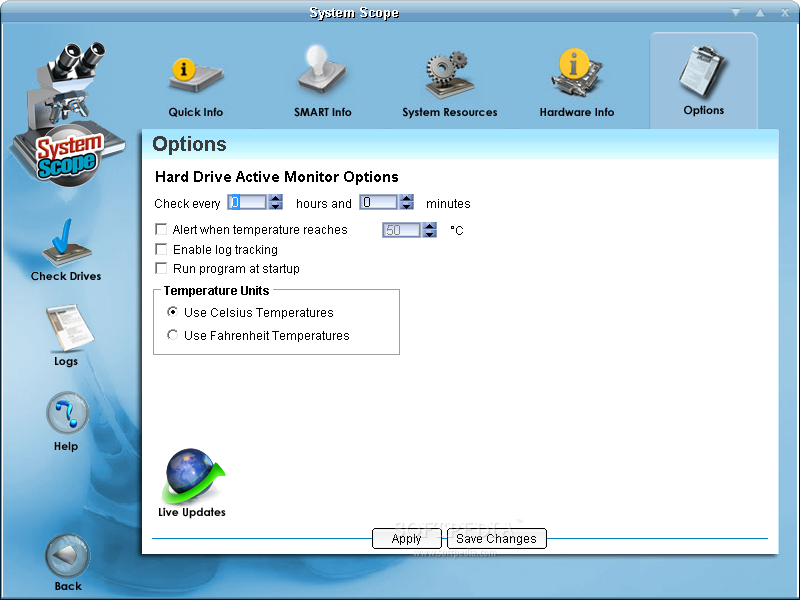Click the Check Drives checkmark icon

(66, 243)
